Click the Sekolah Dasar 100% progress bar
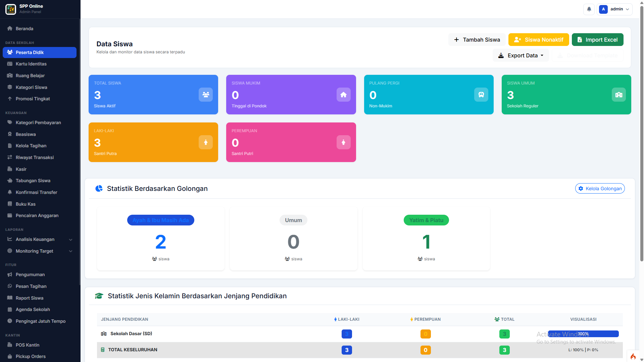The width and height of the screenshot is (644, 362). click(x=583, y=334)
